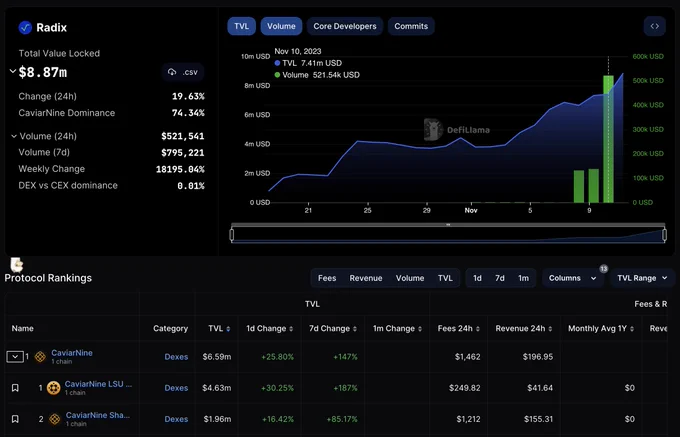Collapse the CaviarNine row expander

point(15,357)
